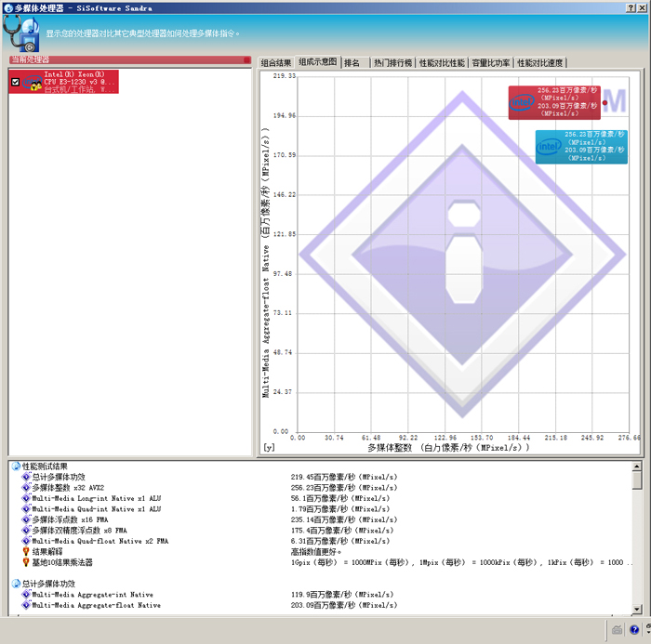Viewport: 651px width, 644px height.
Task: Click the 203.09百万像素/秒 value in the results list
Action: coord(344,605)
